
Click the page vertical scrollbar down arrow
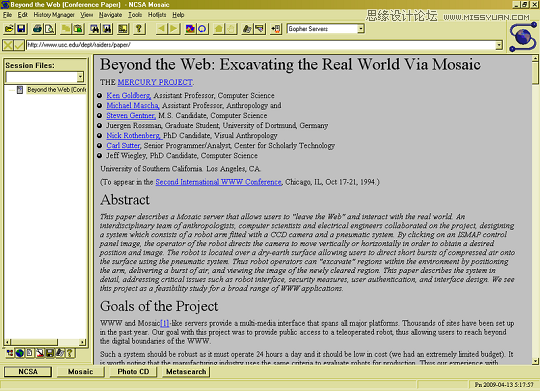coord(535,361)
